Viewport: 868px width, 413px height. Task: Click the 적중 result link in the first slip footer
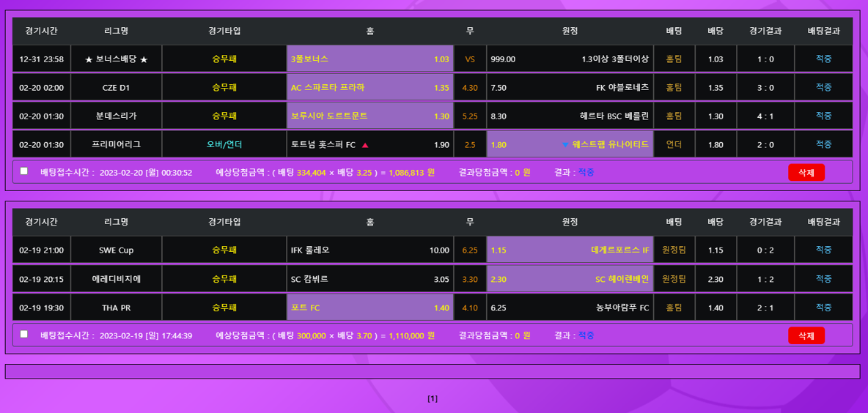(586, 172)
